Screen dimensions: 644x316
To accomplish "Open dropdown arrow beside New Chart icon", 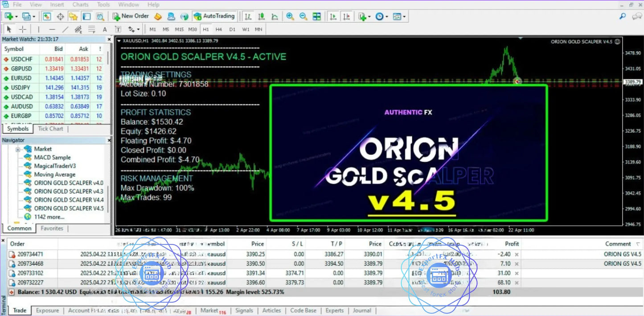I will [16, 16].
